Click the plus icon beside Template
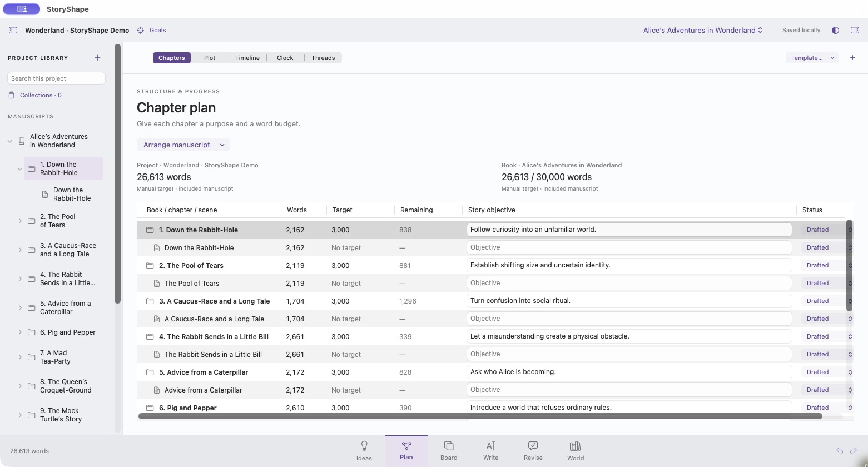Image resolution: width=868 pixels, height=467 pixels. pos(852,58)
